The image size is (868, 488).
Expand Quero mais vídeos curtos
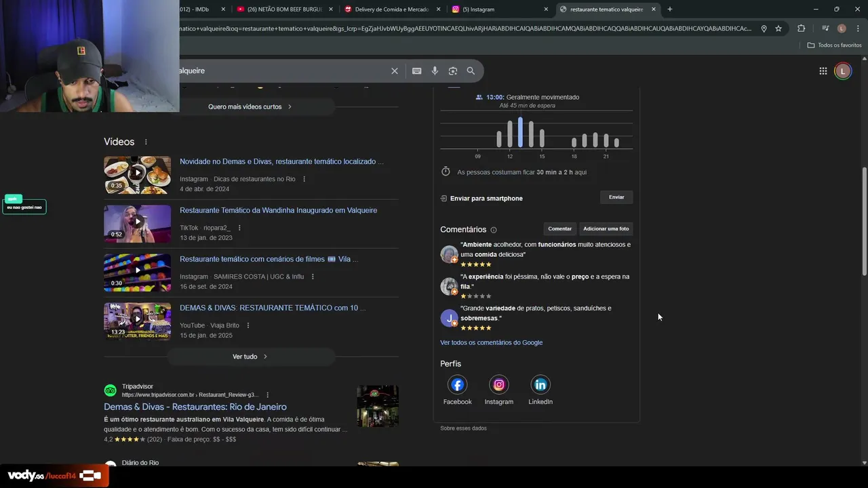[250, 106]
